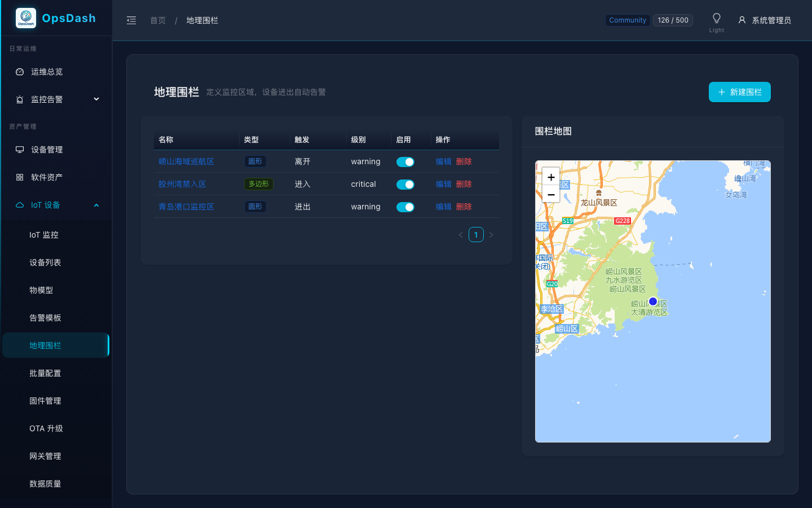Open 设备管理 menu item

(56, 150)
